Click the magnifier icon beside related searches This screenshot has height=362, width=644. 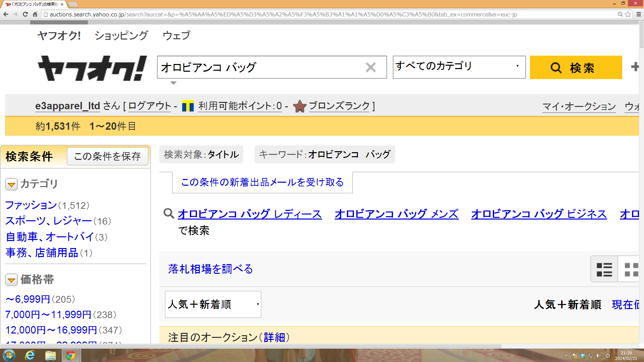click(168, 214)
